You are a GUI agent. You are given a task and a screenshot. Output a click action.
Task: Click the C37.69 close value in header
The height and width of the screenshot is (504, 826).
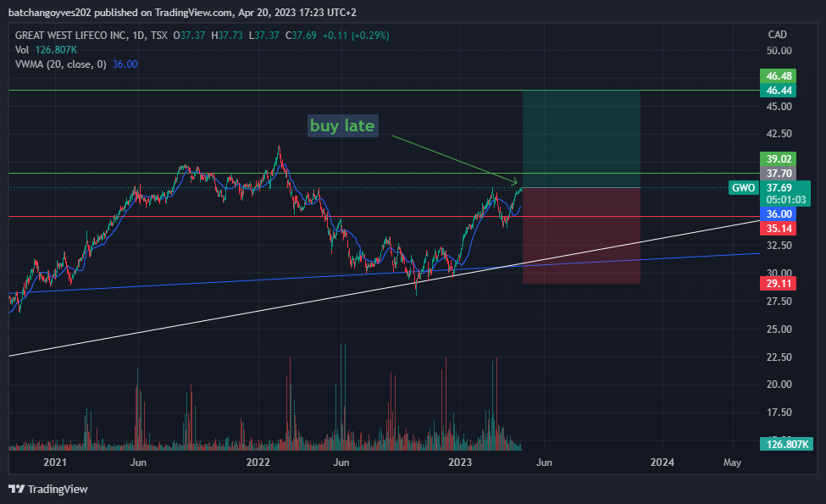tap(301, 36)
